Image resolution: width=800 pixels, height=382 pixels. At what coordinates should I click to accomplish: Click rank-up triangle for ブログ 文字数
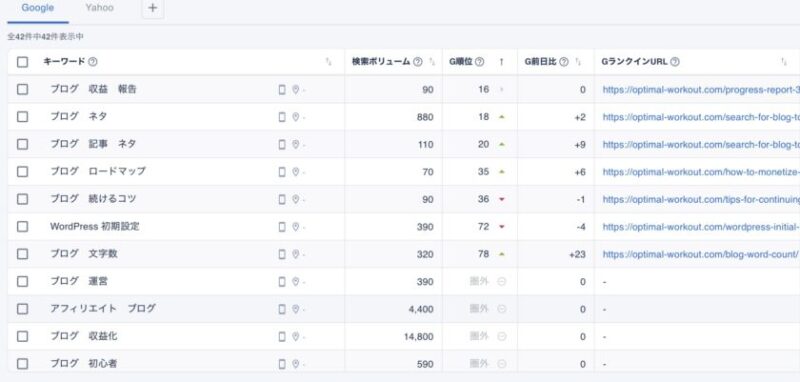point(502,254)
